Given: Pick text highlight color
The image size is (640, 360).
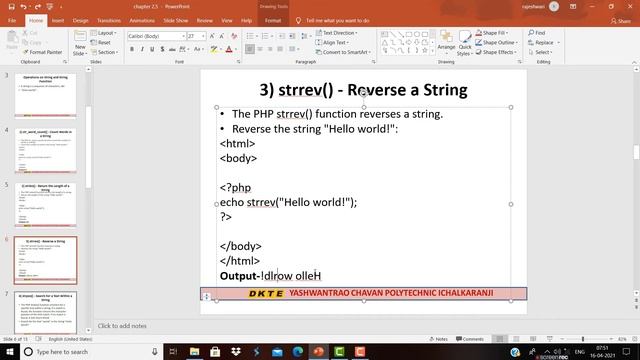Looking at the screenshot, I should click(214, 49).
